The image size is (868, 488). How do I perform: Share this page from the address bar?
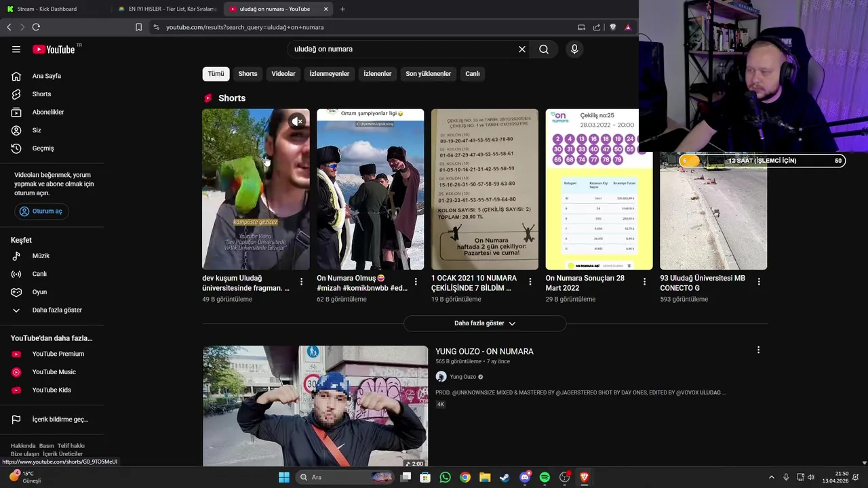(x=597, y=27)
